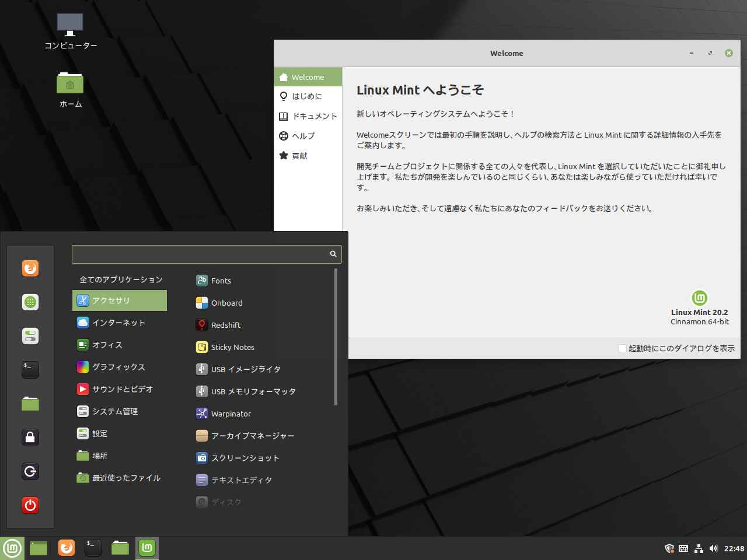Shut down using the red power icon
Image resolution: width=747 pixels, height=560 pixels.
coord(30,505)
